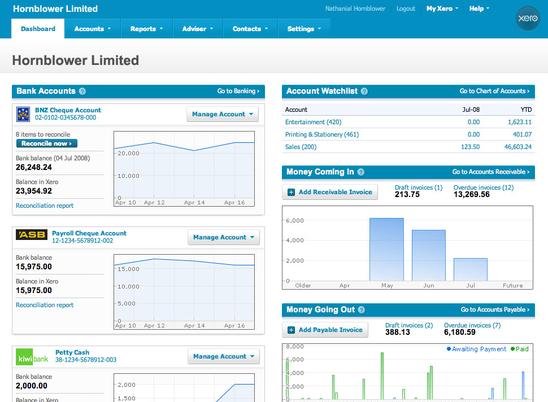Click Go to Banking link
The width and height of the screenshot is (548, 402).
[238, 91]
